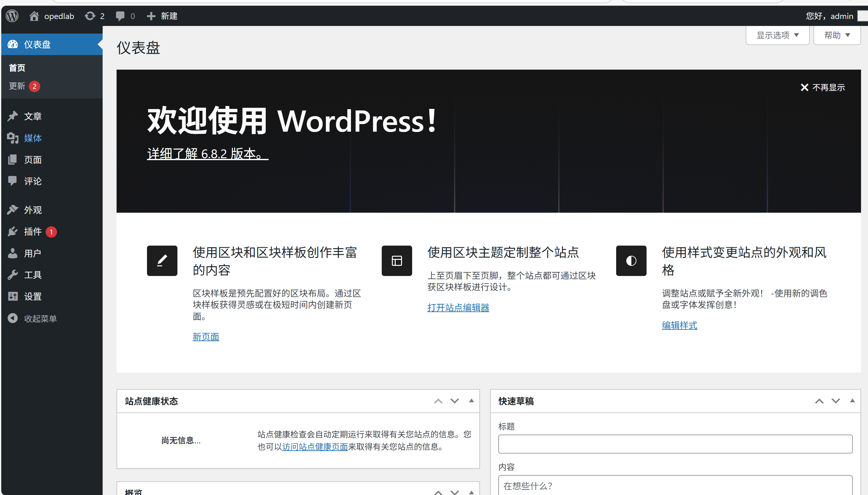This screenshot has height=495, width=868.
Task: Click the pencil edit icon in welcome panel
Action: [162, 261]
